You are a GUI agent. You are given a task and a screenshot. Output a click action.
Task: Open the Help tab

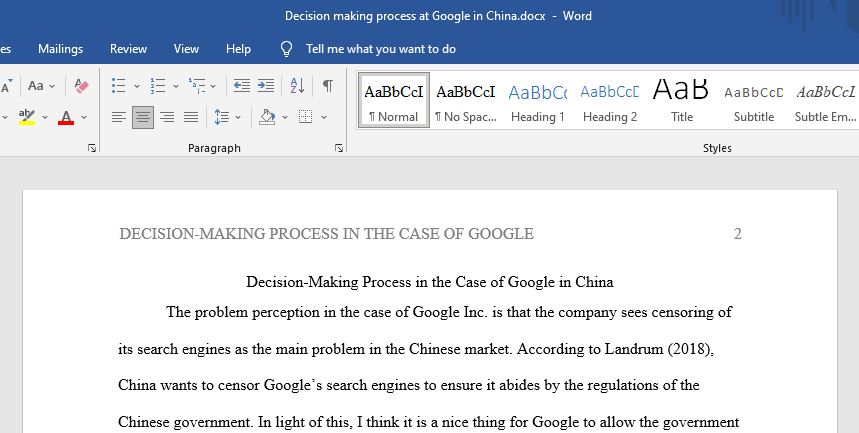[238, 49]
